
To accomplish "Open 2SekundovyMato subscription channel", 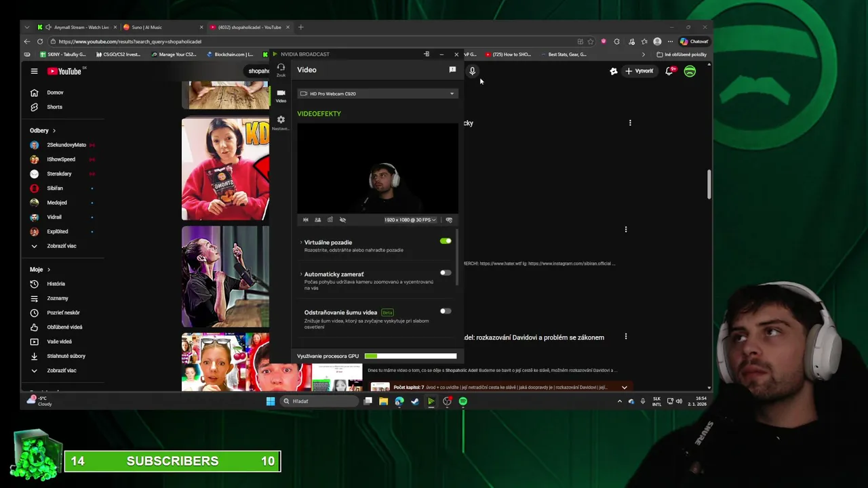I will click(x=65, y=144).
